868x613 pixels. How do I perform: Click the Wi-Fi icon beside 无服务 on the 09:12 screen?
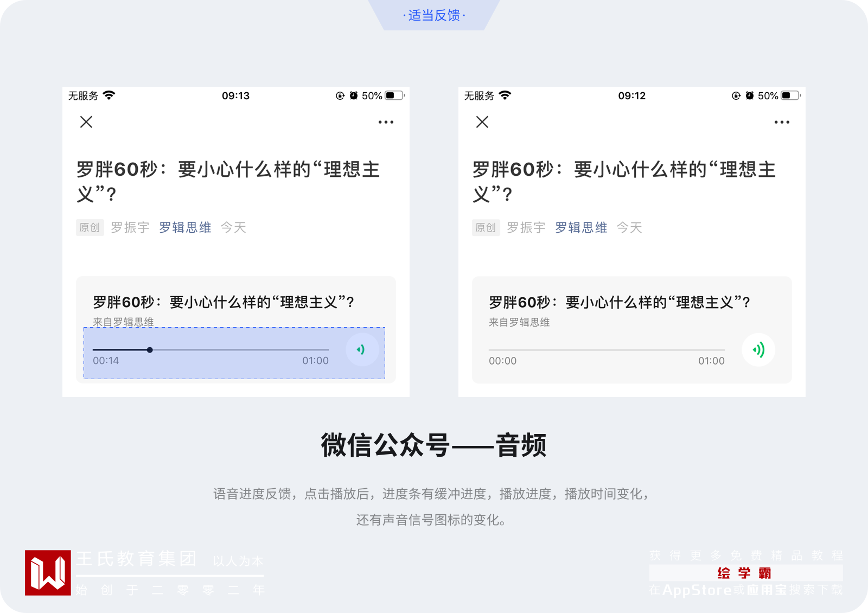505,95
